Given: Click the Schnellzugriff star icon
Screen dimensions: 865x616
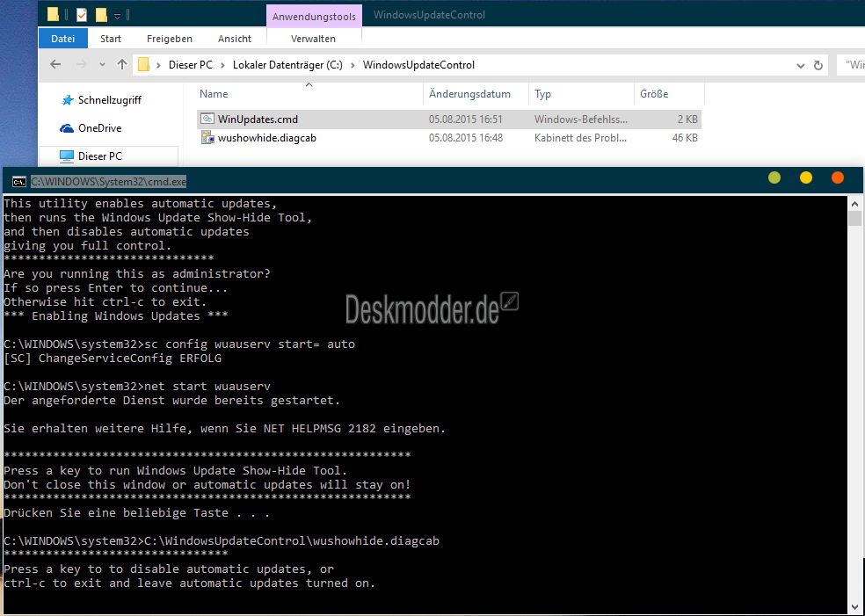Looking at the screenshot, I should 68,100.
